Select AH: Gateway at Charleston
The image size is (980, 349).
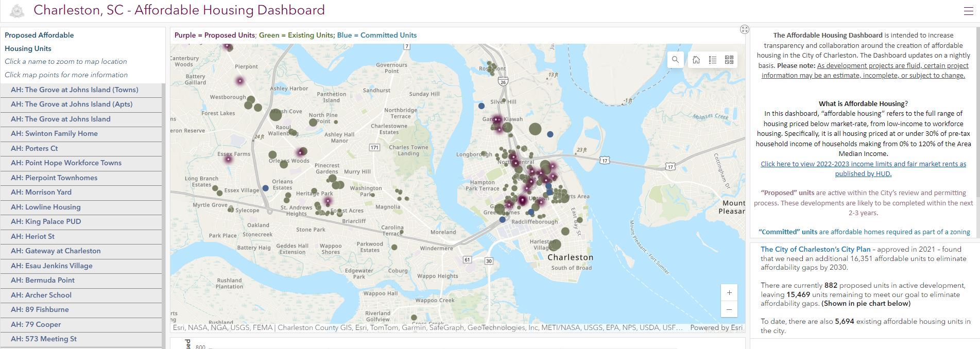(x=56, y=251)
